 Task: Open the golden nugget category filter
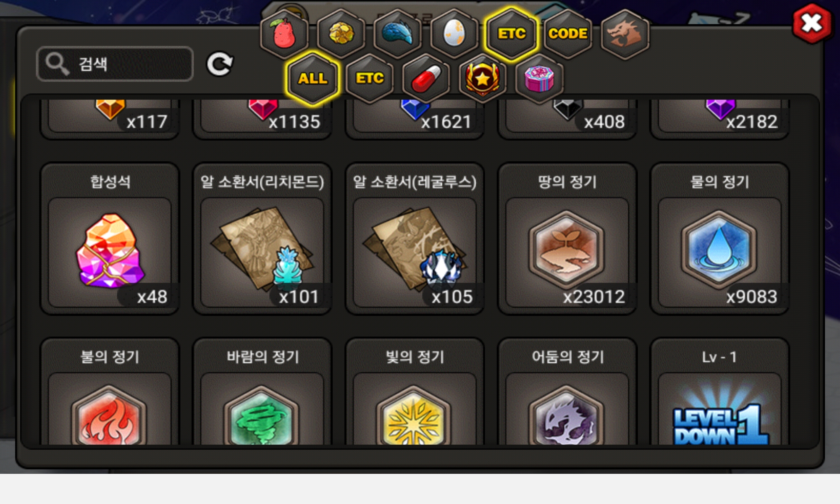click(341, 34)
